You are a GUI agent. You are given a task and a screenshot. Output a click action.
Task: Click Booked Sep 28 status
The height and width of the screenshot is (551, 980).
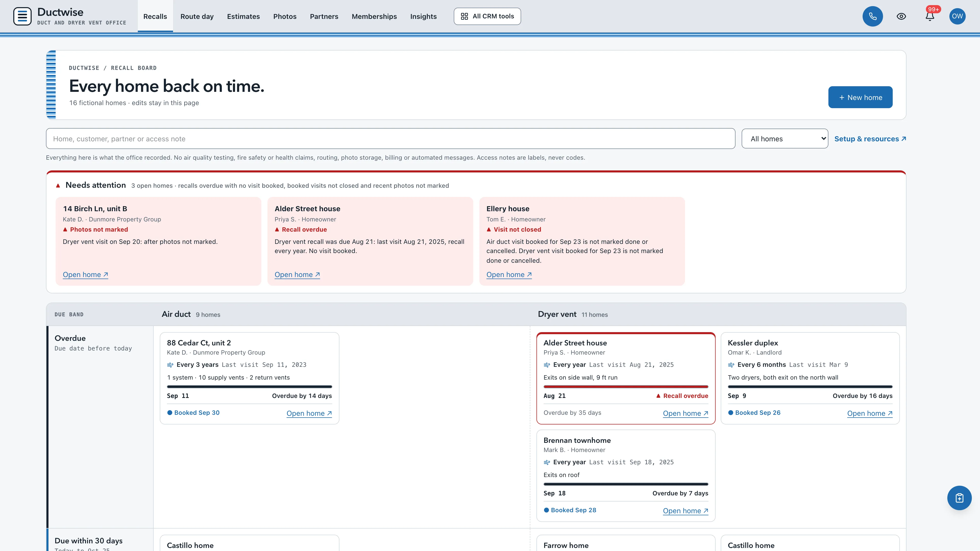pos(570,510)
